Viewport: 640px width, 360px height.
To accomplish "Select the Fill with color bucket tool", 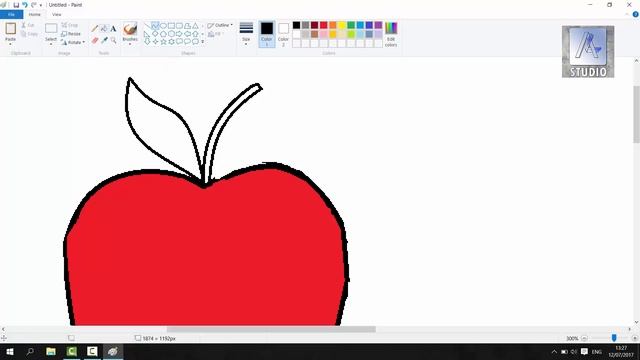I will (104, 29).
